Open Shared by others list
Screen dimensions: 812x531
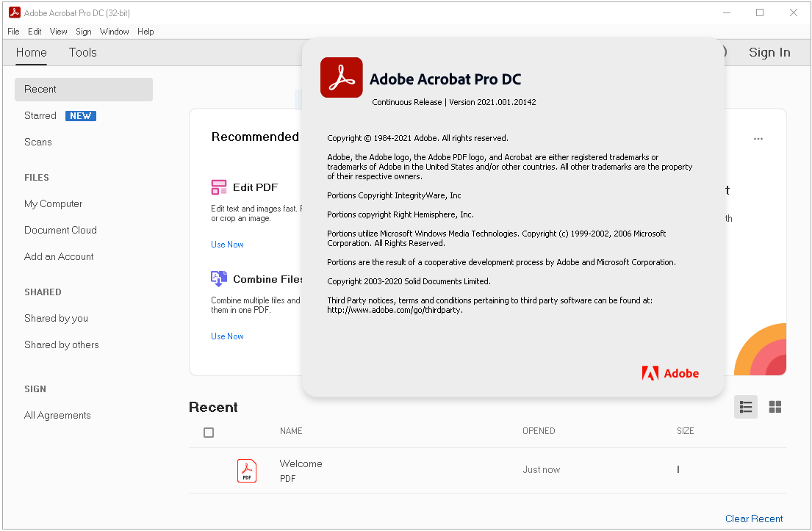tap(62, 344)
